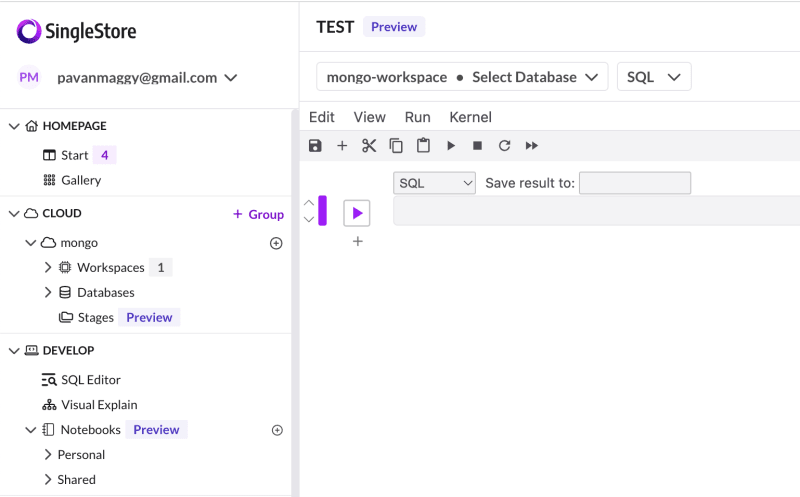Click the save notebook icon in toolbar
Viewport: 800px width, 497px height.
(315, 146)
